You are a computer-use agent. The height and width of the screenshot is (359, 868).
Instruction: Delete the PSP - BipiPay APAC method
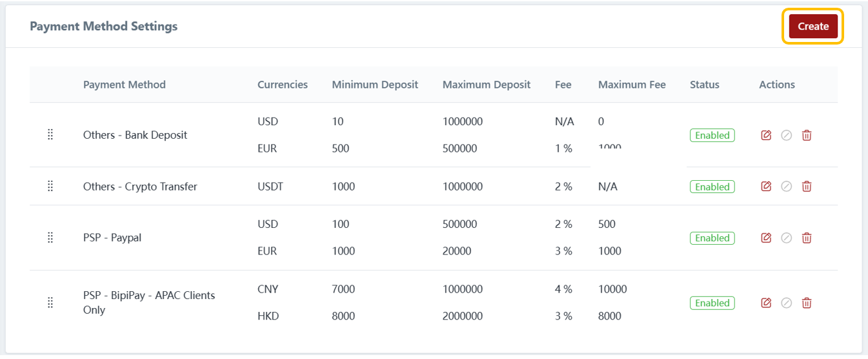pyautogui.click(x=806, y=302)
